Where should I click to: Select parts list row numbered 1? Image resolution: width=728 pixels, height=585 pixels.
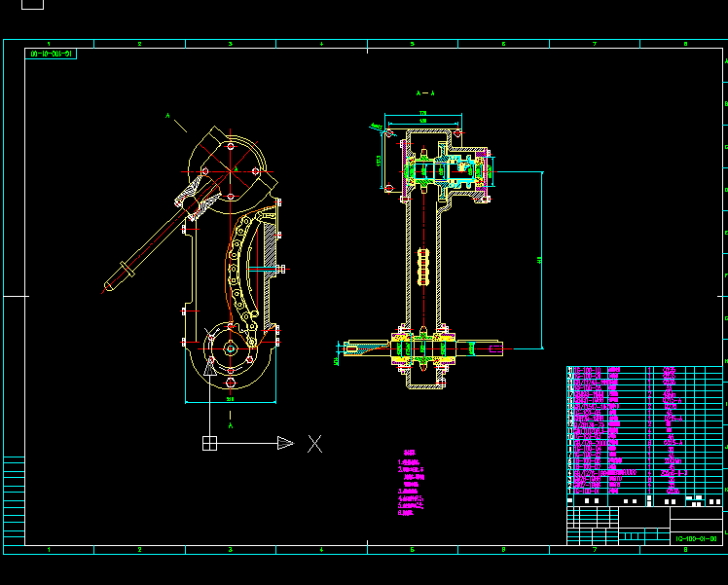click(x=644, y=491)
